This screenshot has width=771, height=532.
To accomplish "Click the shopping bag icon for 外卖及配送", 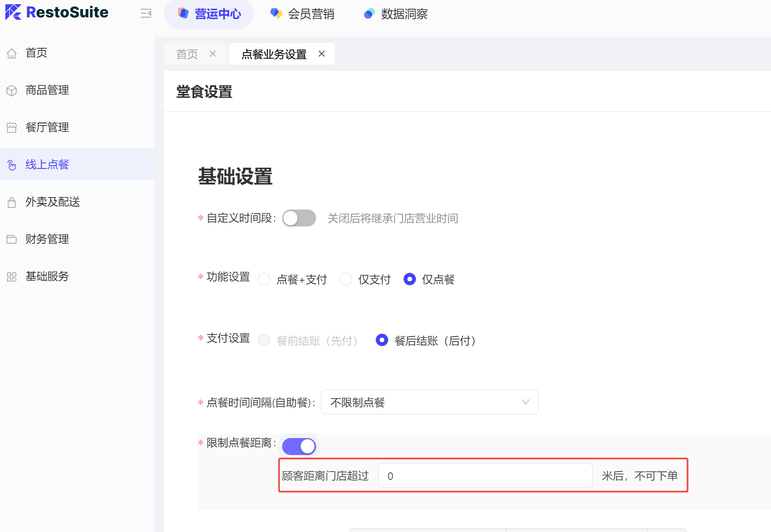I will (12, 202).
